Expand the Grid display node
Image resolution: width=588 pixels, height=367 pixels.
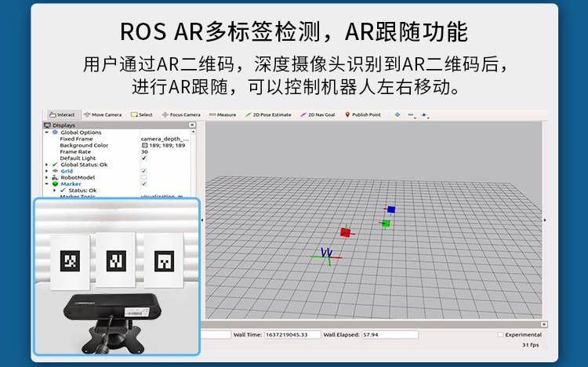[x=47, y=171]
